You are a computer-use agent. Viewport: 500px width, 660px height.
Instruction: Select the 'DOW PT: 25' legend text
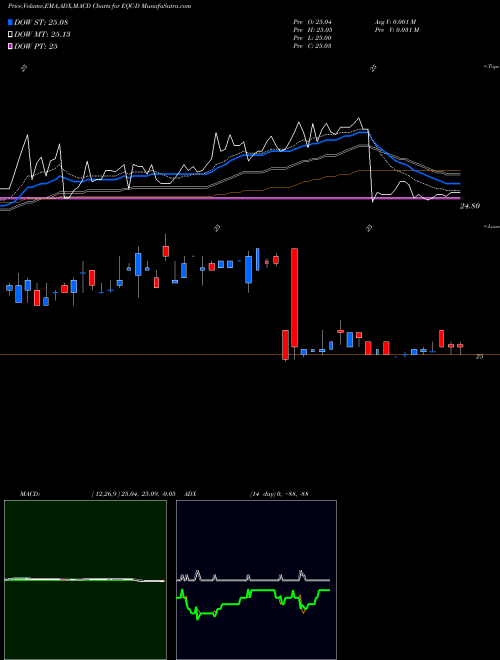[x=35, y=46]
